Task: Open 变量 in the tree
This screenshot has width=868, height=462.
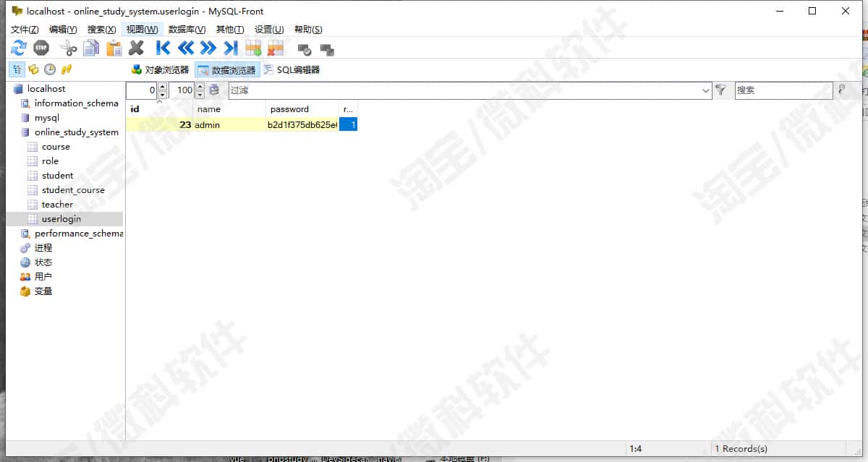Action: pyautogui.click(x=43, y=291)
